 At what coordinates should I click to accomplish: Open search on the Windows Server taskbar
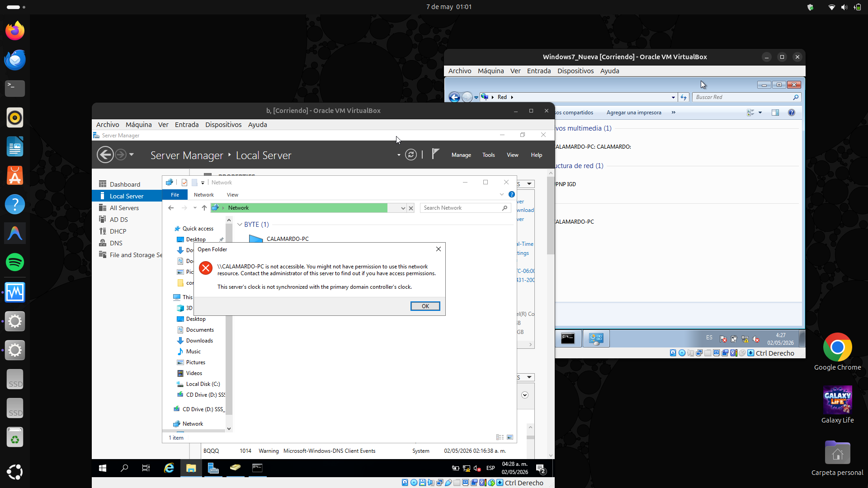[124, 468]
